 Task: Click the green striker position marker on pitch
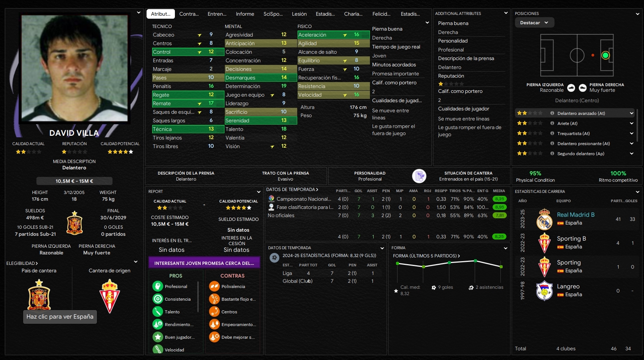tap(606, 55)
